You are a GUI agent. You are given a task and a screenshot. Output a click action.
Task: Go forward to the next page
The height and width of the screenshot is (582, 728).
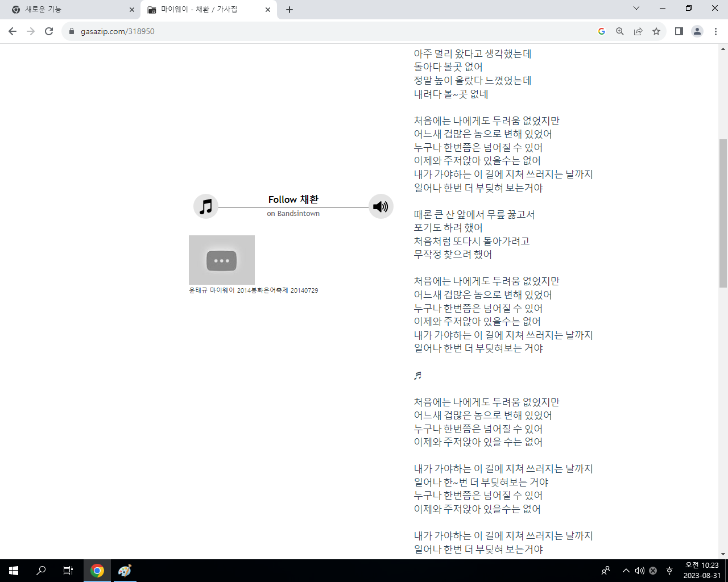coord(31,31)
